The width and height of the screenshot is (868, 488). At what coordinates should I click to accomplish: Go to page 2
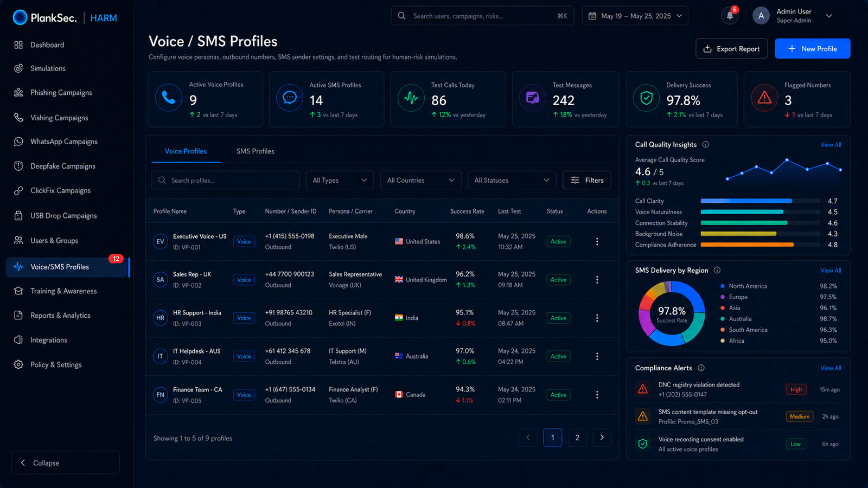(x=577, y=438)
